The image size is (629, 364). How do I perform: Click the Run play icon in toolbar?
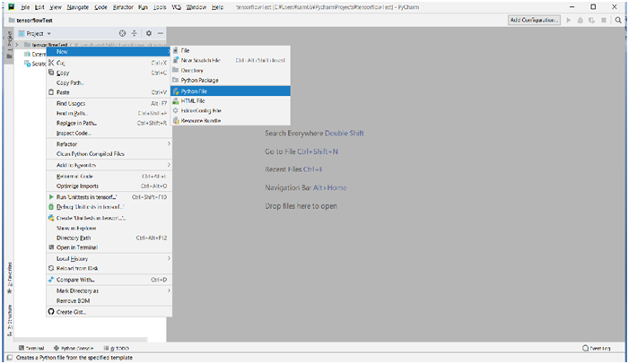[x=568, y=20]
